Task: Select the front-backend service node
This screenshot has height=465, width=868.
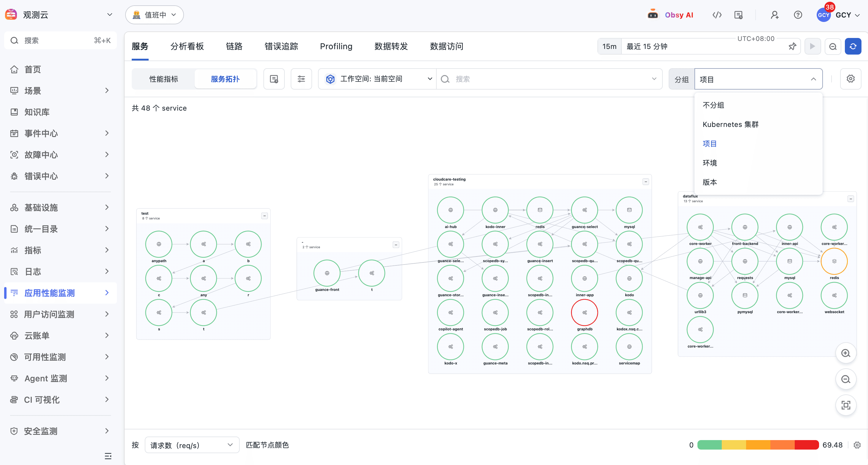Action: coord(745,227)
